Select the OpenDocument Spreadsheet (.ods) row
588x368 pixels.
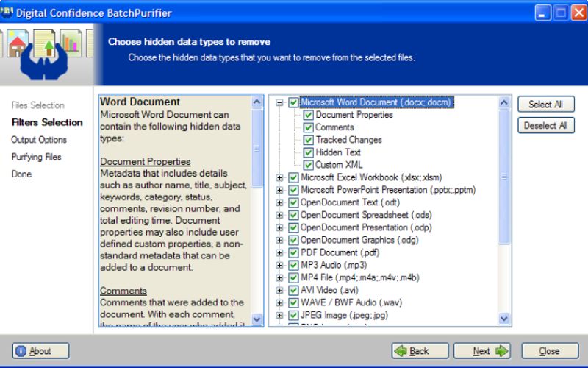click(x=366, y=215)
